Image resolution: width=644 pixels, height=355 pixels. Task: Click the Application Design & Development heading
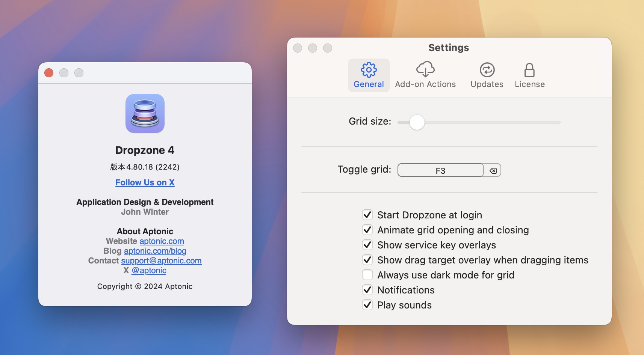point(145,202)
